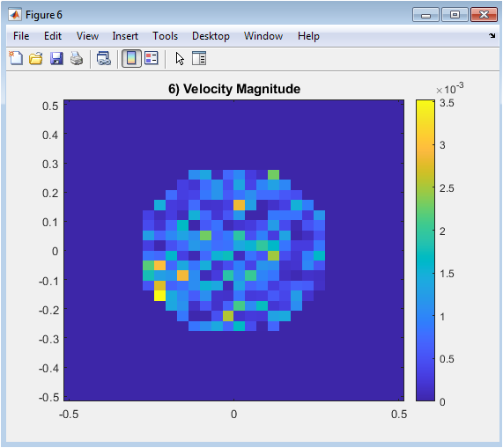Select the '6) Velocity Magnitude' plot title
503x448 pixels.
point(234,89)
